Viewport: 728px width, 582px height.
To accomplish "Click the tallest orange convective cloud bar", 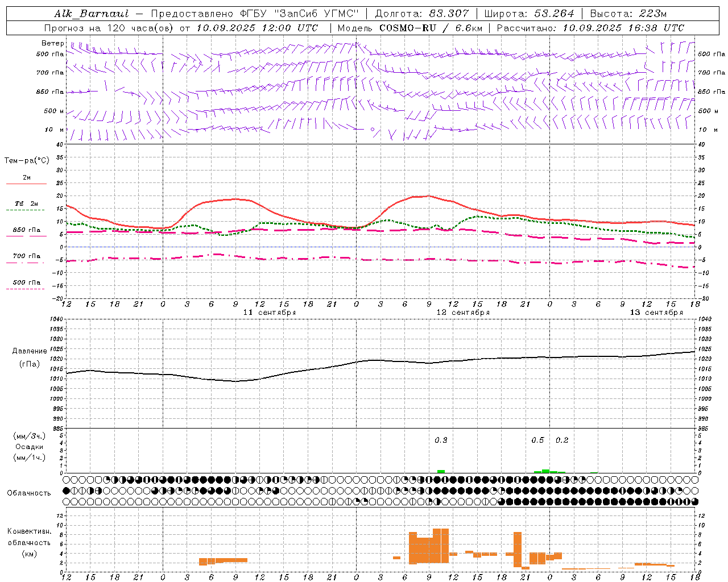I will coord(441,546).
